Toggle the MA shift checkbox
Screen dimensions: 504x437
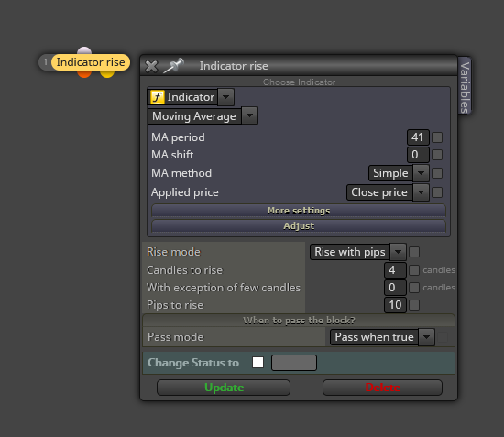pos(437,155)
